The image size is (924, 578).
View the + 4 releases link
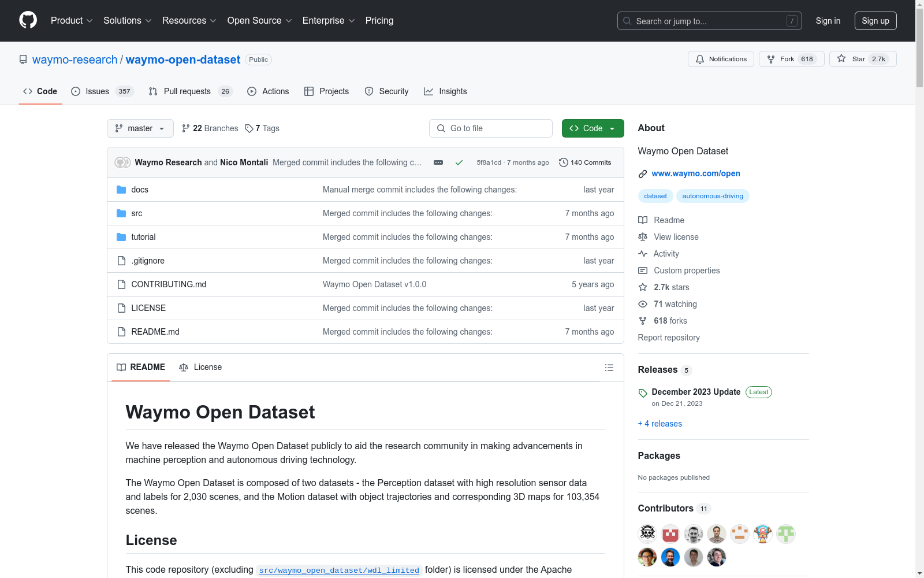click(660, 424)
